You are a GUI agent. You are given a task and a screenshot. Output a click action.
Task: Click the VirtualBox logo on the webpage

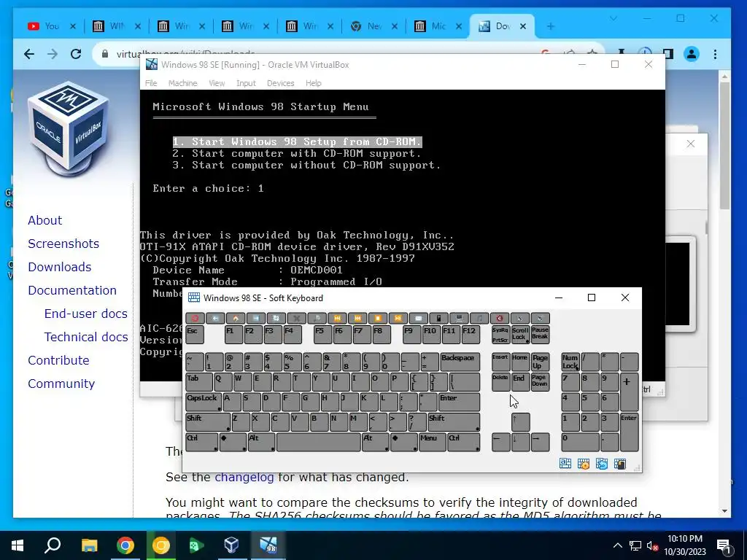(x=70, y=128)
